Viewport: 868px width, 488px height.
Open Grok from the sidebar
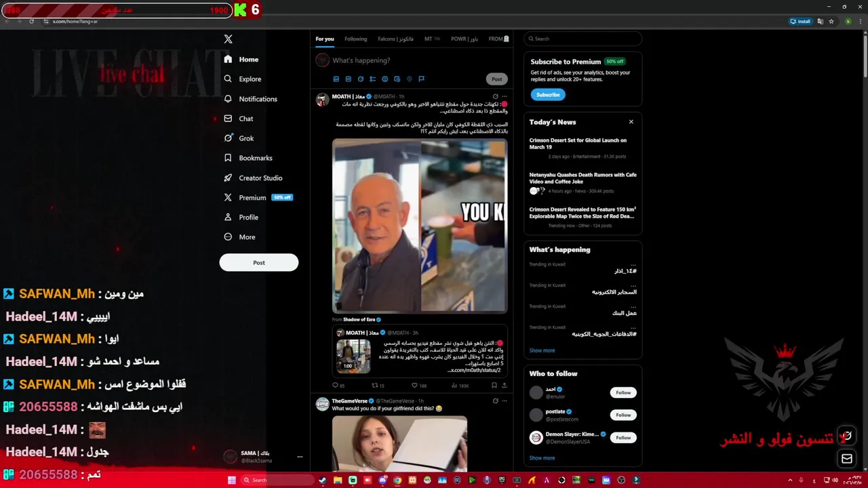(x=239, y=138)
